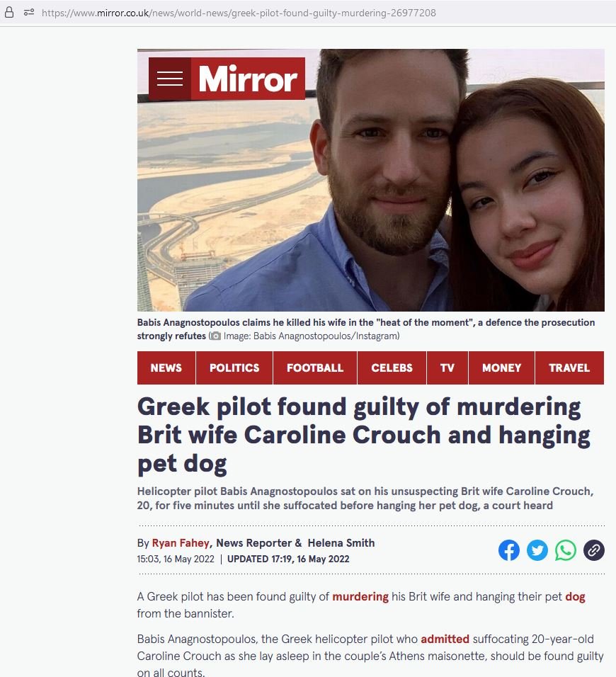Switch to the TV section
This screenshot has height=677, width=616.
pyautogui.click(x=447, y=368)
